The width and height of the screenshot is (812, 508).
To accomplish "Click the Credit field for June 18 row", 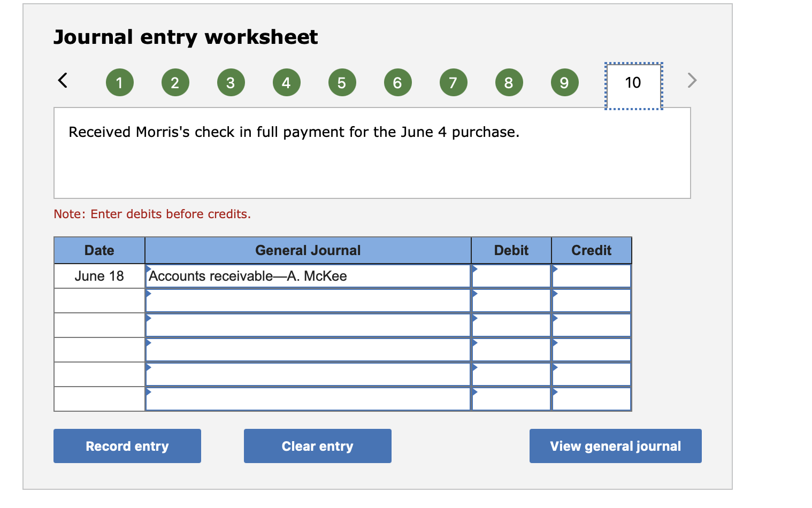I will [592, 276].
